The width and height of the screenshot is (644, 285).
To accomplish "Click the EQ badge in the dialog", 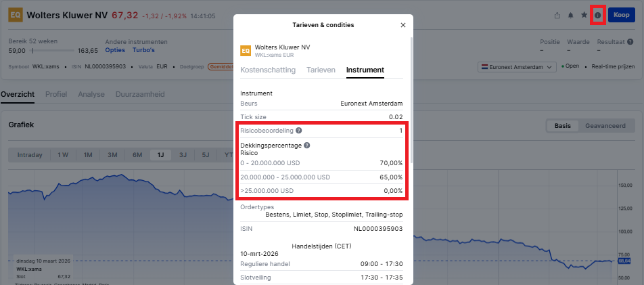I will click(x=246, y=50).
